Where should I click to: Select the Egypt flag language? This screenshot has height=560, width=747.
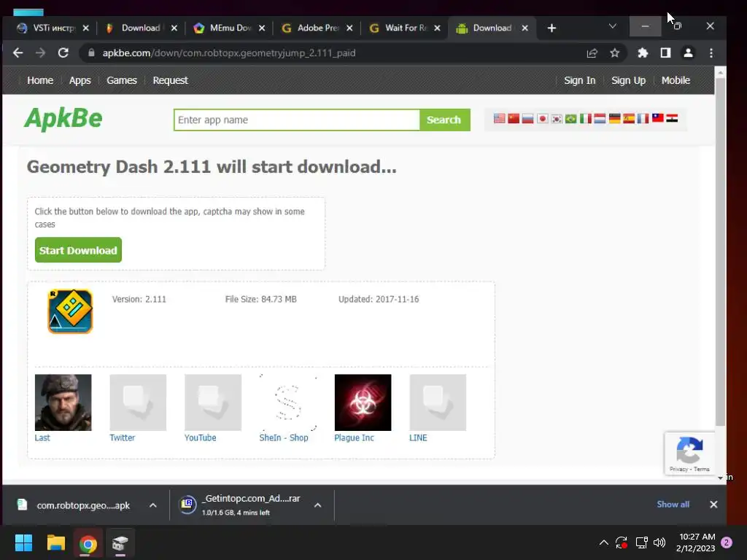pos(672,118)
